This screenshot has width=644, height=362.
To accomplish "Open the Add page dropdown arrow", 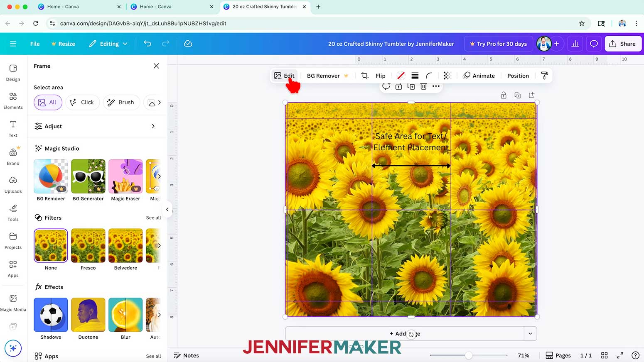I will tap(530, 333).
